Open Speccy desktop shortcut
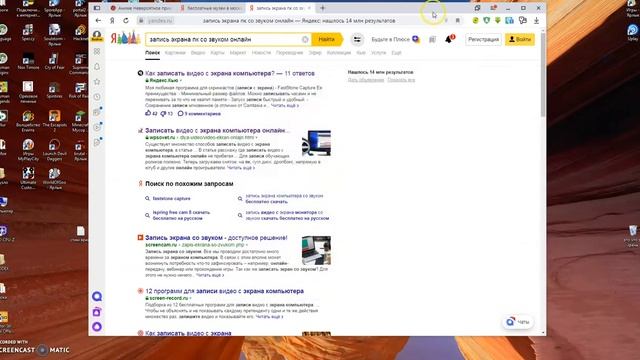 [28, 33]
